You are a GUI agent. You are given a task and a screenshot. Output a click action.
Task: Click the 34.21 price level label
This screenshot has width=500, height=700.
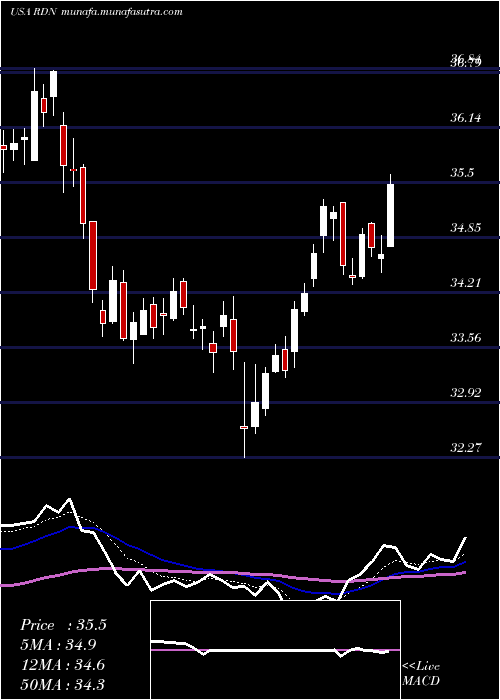click(466, 283)
